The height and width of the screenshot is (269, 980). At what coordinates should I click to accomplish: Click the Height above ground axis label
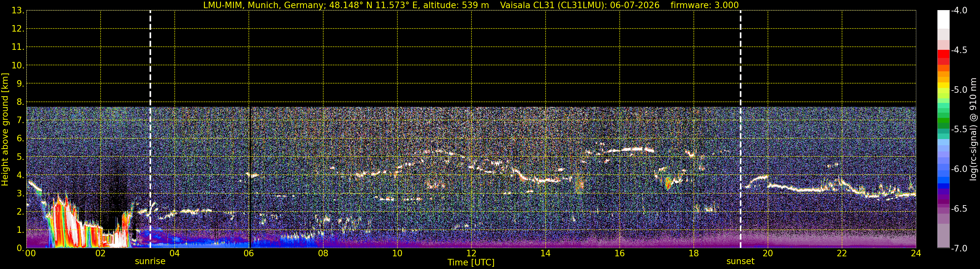(5, 130)
